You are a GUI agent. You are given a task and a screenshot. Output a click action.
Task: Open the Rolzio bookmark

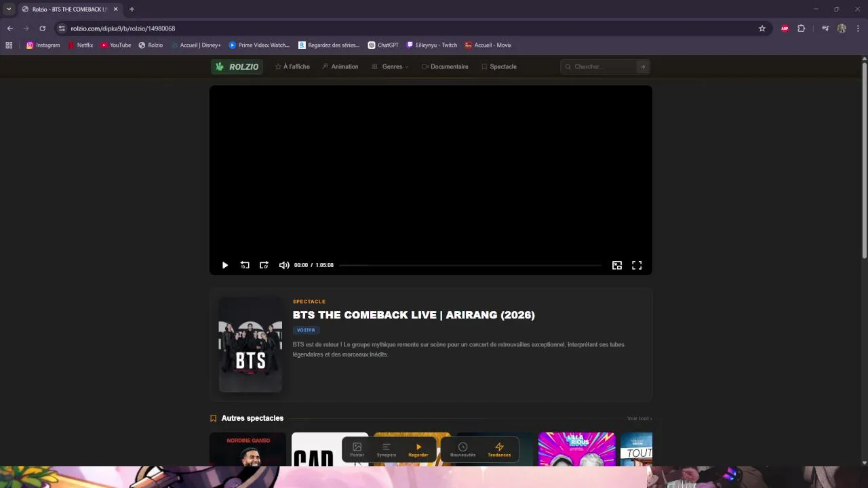tap(151, 45)
